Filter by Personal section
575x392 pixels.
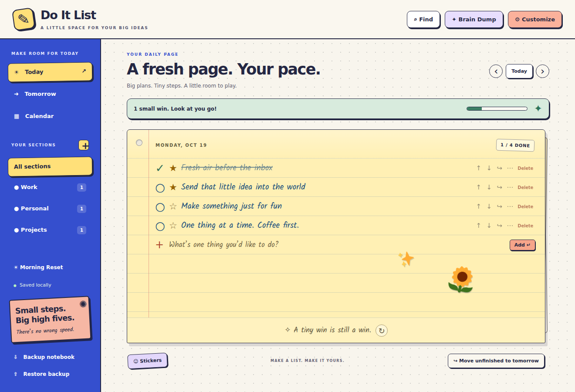coord(50,209)
